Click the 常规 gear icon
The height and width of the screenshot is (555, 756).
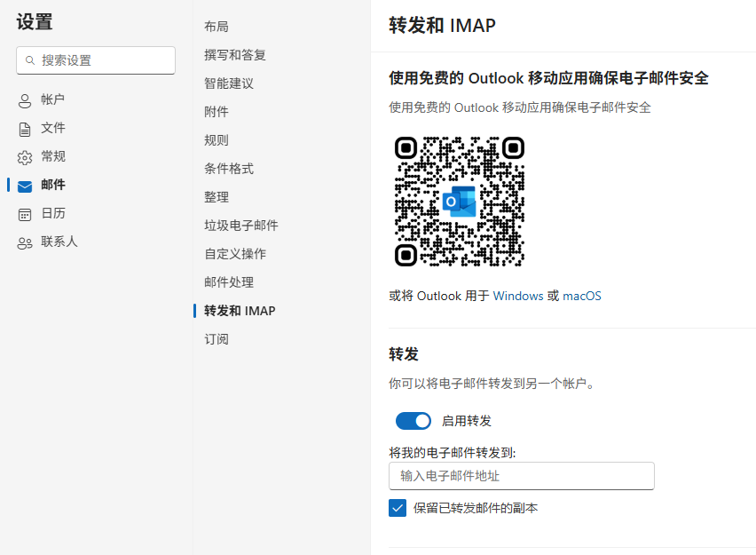25,157
